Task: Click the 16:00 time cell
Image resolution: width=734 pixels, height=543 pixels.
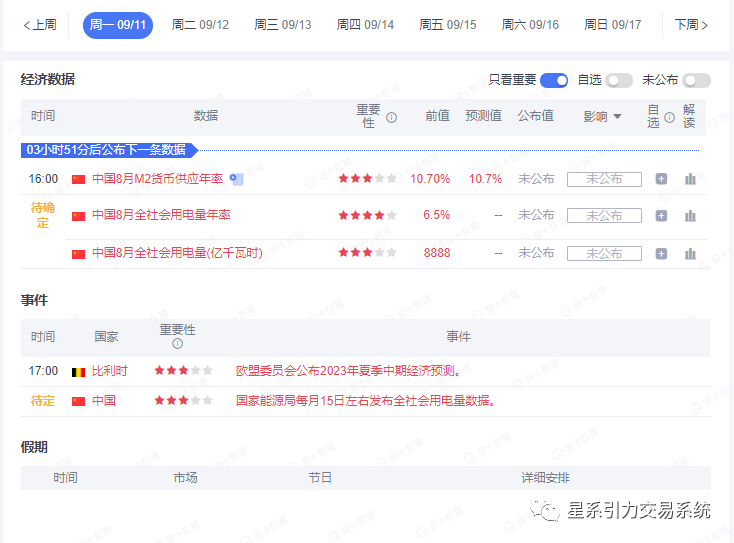Action: click(x=43, y=179)
